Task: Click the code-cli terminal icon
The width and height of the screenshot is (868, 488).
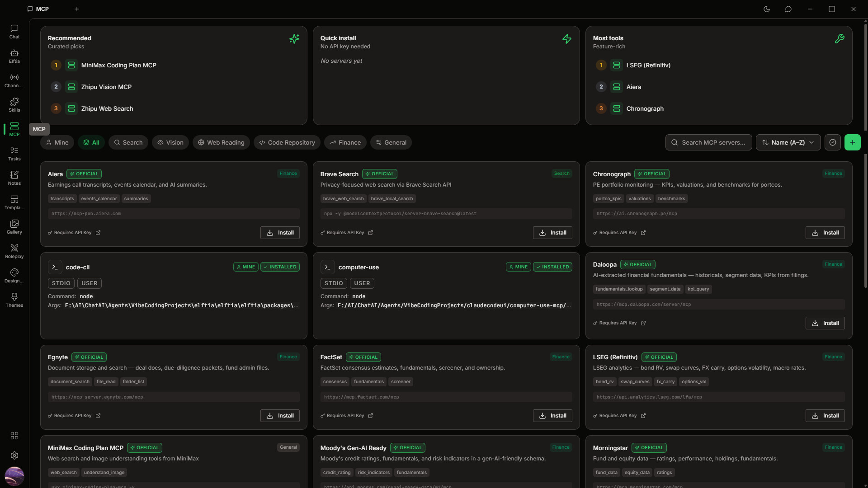Action: point(55,267)
